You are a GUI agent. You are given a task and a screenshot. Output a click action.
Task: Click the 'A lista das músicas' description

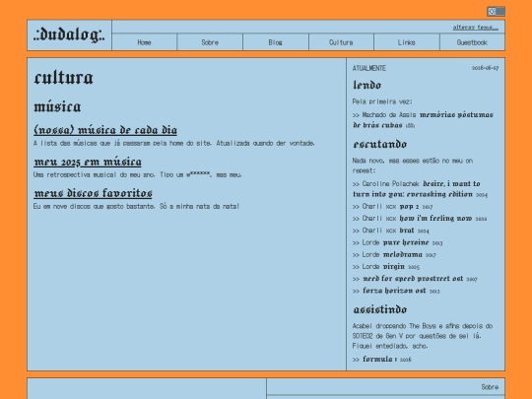click(x=173, y=143)
